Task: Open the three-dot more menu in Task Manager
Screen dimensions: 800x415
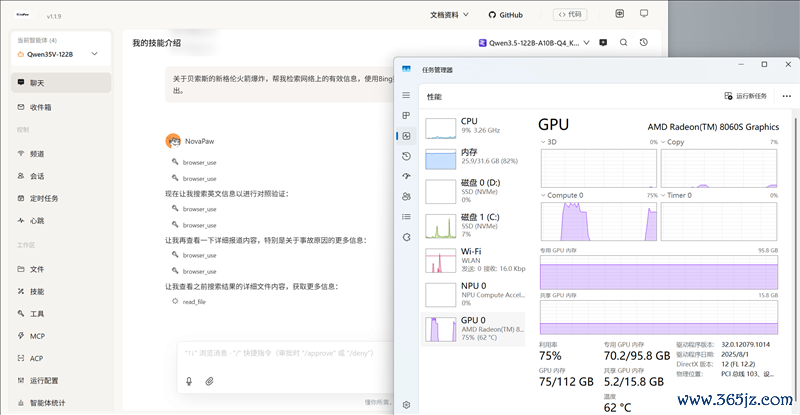Action: click(787, 96)
